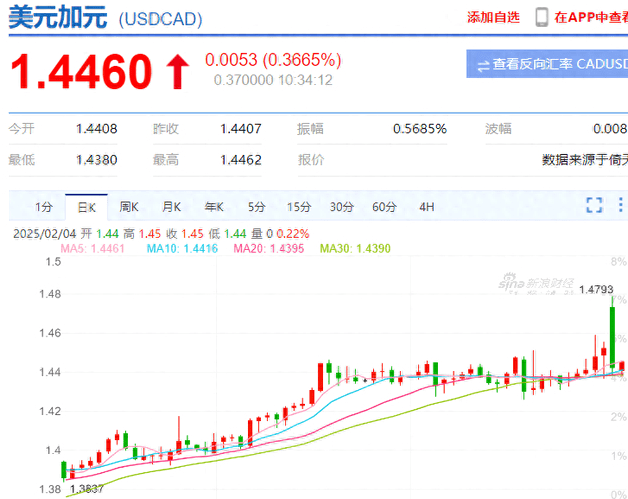Click the MA30: 1.4390 indicator label
Viewport: 628px width, 499px height.
coord(355,249)
